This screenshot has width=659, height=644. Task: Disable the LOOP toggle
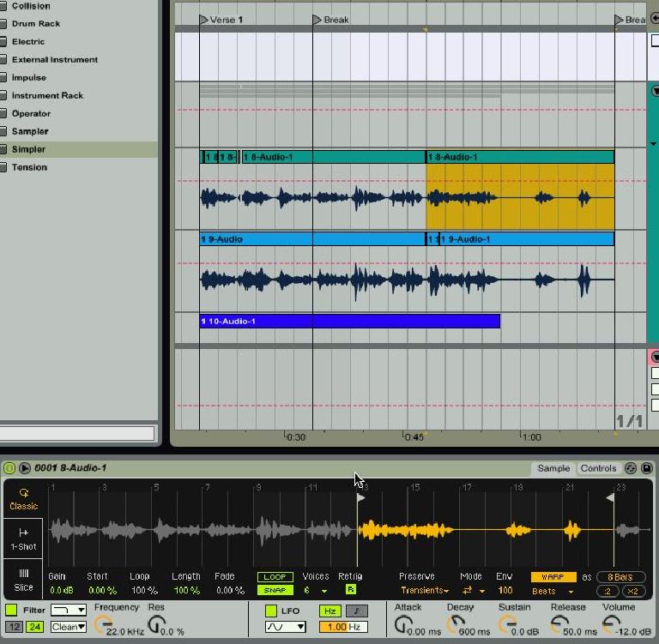(x=275, y=577)
